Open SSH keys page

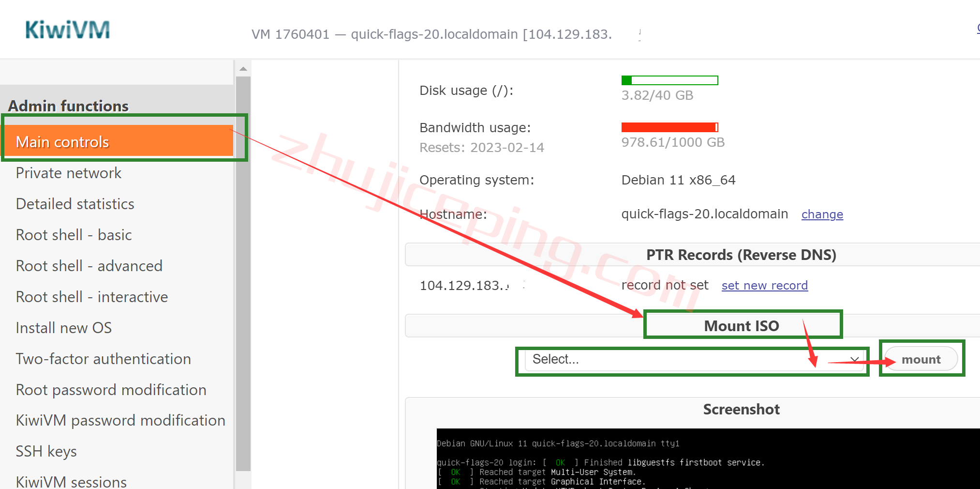coord(46,451)
